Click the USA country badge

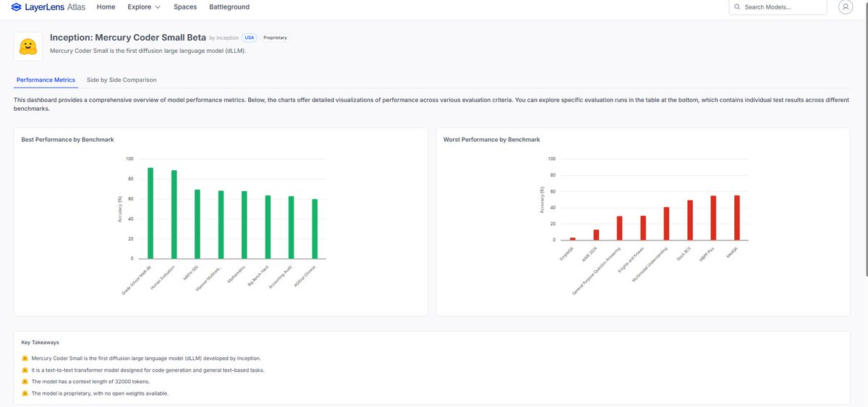click(249, 38)
